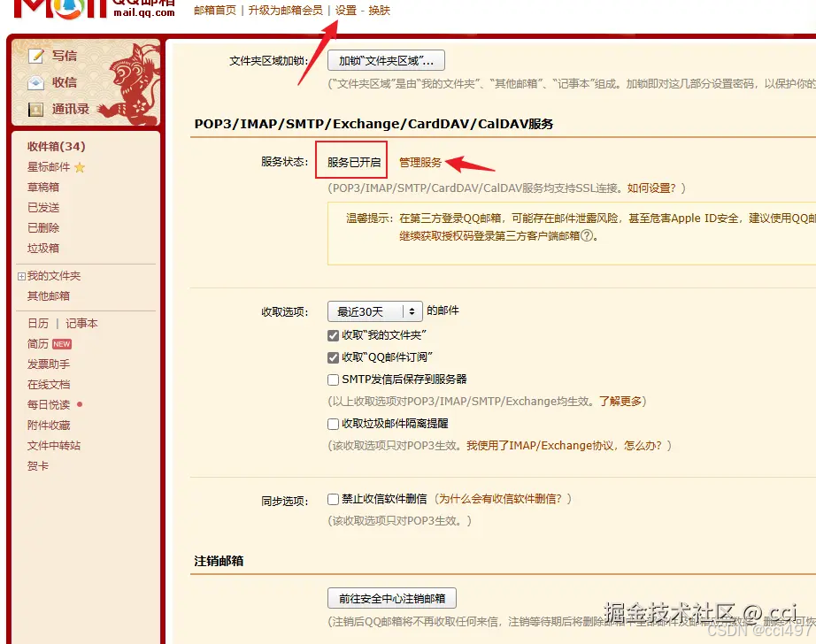Open 已删除 folder
816x644 pixels.
(43, 228)
